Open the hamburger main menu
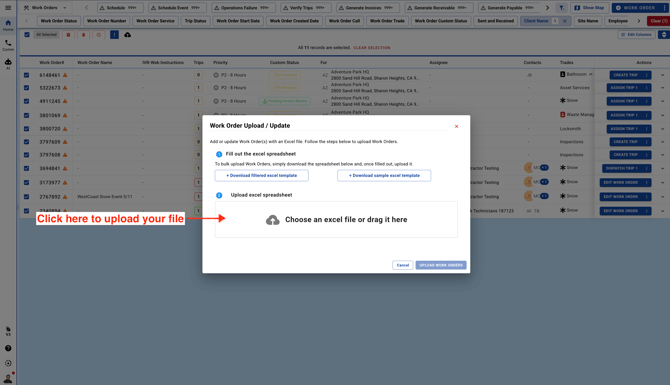The height and width of the screenshot is (385, 670). (x=8, y=8)
